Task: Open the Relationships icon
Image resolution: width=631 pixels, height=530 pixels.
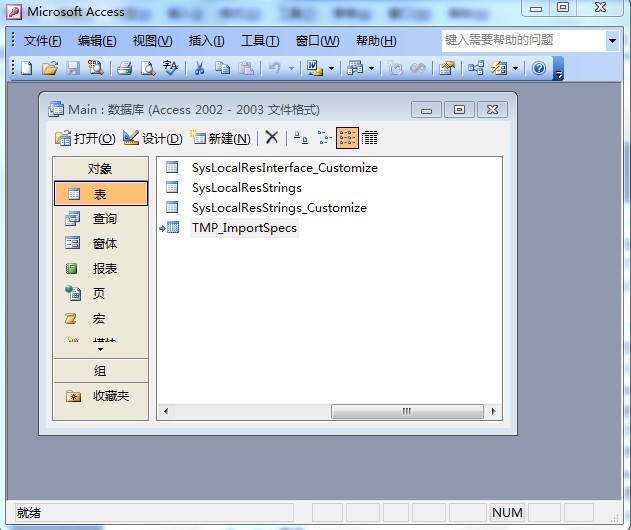Action: pyautogui.click(x=476, y=68)
